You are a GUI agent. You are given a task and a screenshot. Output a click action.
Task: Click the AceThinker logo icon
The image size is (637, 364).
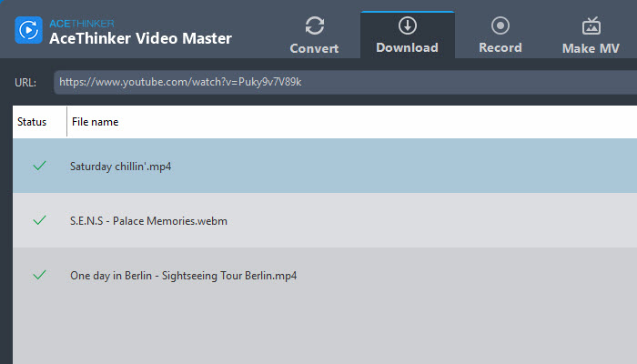pyautogui.click(x=28, y=30)
